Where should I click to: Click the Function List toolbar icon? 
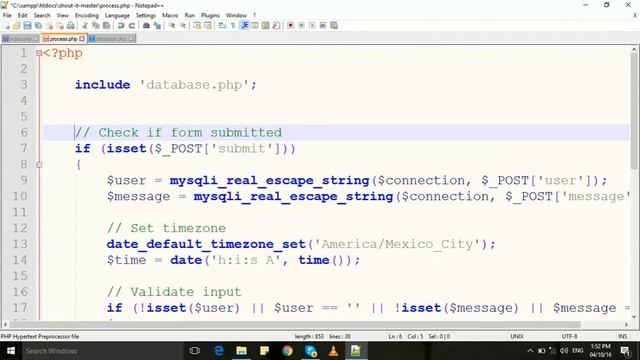[x=276, y=25]
